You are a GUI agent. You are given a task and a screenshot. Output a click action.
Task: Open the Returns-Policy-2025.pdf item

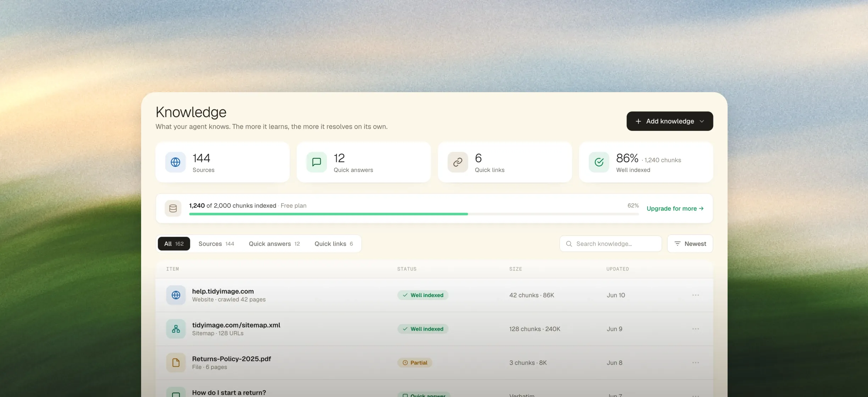coord(232,359)
